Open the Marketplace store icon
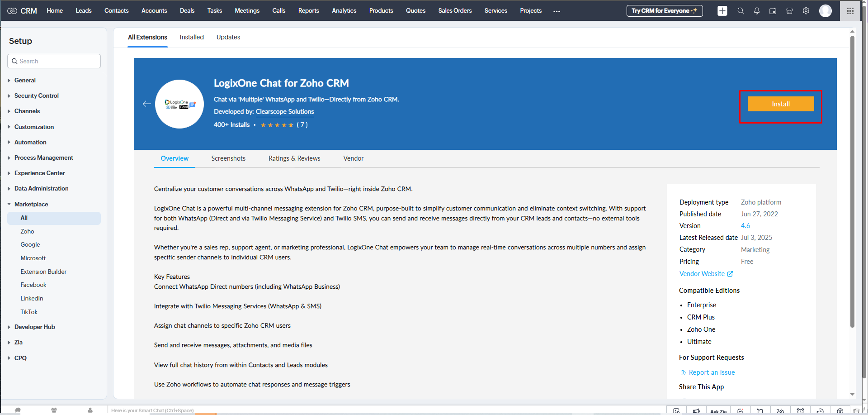The height and width of the screenshot is (415, 868). coord(789,11)
